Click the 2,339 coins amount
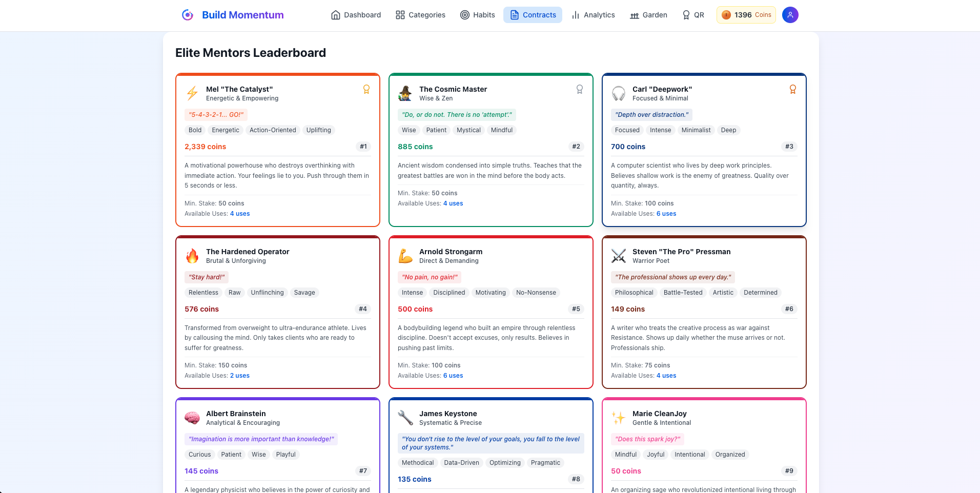The height and width of the screenshot is (493, 980). click(x=205, y=147)
